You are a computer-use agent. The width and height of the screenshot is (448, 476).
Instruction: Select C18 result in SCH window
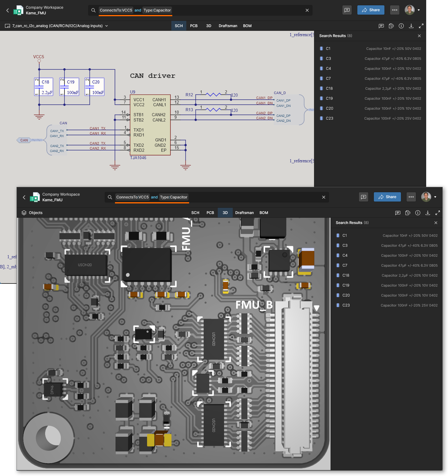[x=370, y=88]
